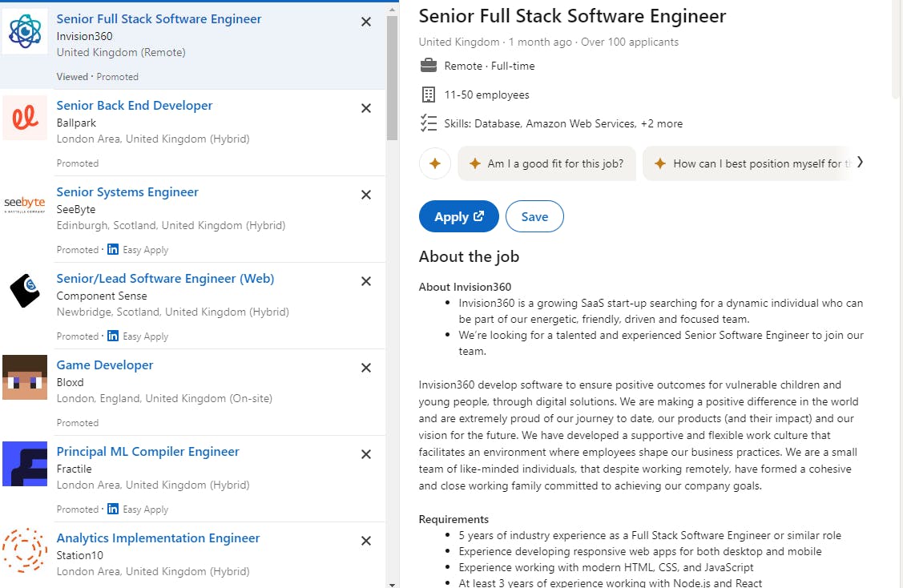The width and height of the screenshot is (903, 588).
Task: Click the LinkedIn Easy Apply icon for SeeByte
Action: 113,249
